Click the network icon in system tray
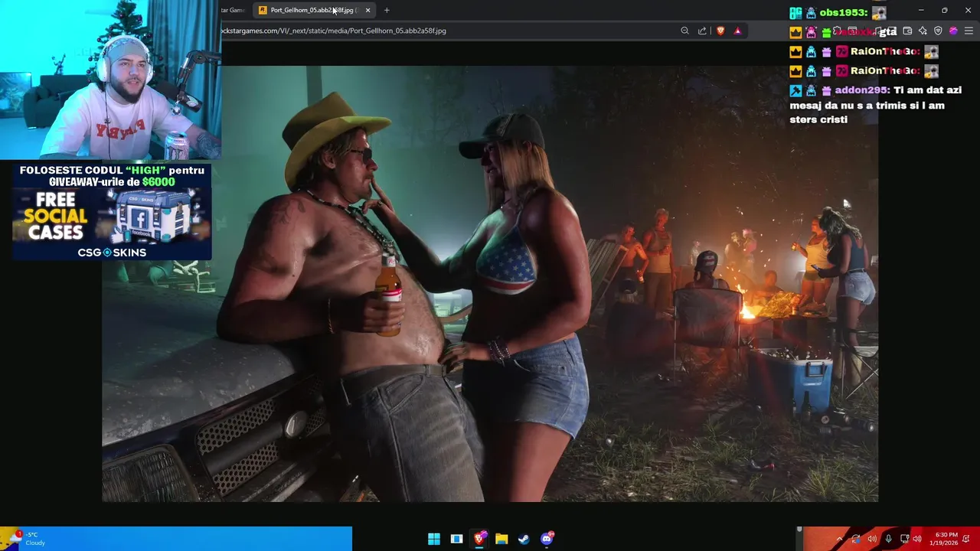The width and height of the screenshot is (980, 551). (x=904, y=539)
